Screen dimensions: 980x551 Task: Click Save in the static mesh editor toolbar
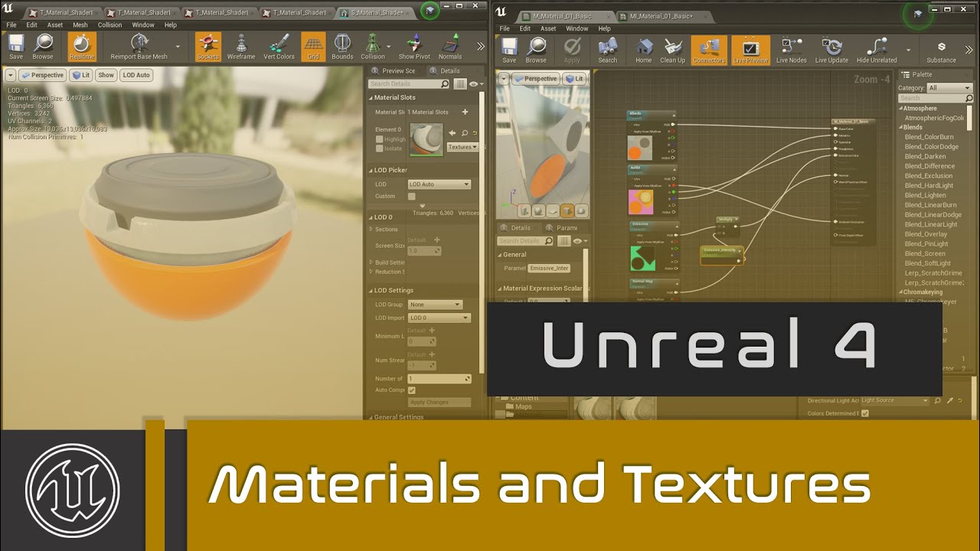click(x=16, y=47)
